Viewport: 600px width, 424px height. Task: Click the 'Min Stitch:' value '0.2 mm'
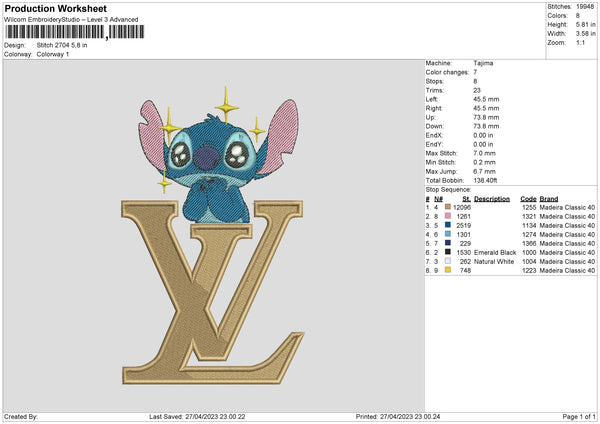pos(484,162)
